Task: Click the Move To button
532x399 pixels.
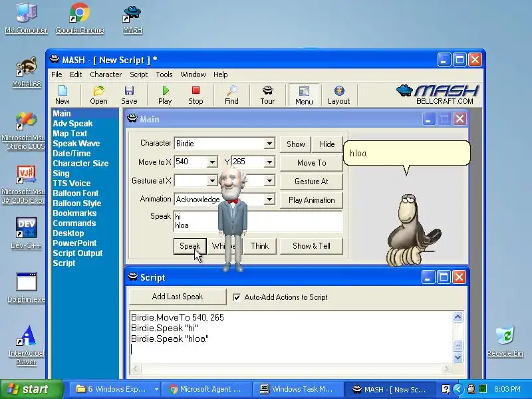Action: click(x=311, y=163)
